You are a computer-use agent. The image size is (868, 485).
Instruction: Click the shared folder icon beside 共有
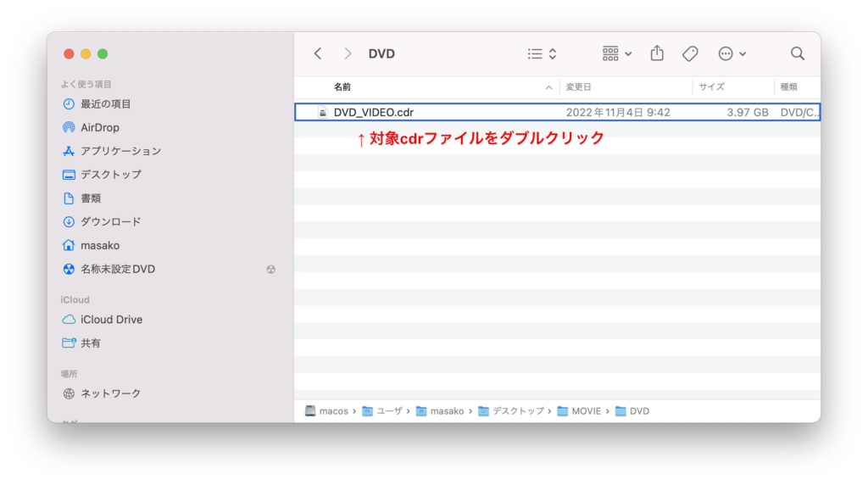tap(69, 343)
